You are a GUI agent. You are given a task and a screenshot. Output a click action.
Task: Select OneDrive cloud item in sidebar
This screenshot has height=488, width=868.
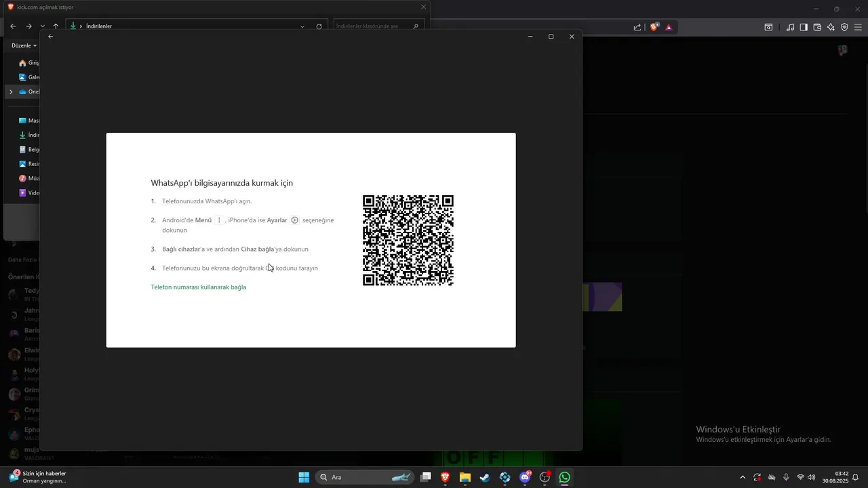(29, 91)
